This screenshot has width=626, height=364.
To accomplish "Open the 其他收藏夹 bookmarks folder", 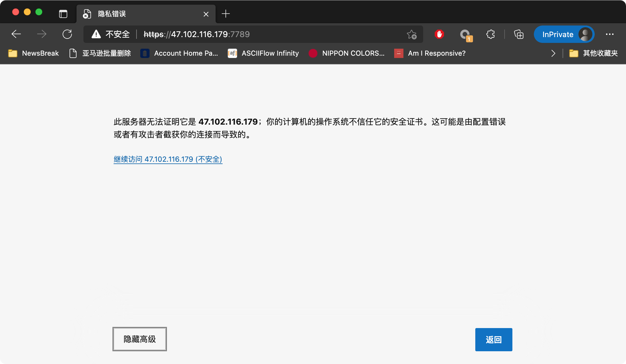I will [x=593, y=53].
